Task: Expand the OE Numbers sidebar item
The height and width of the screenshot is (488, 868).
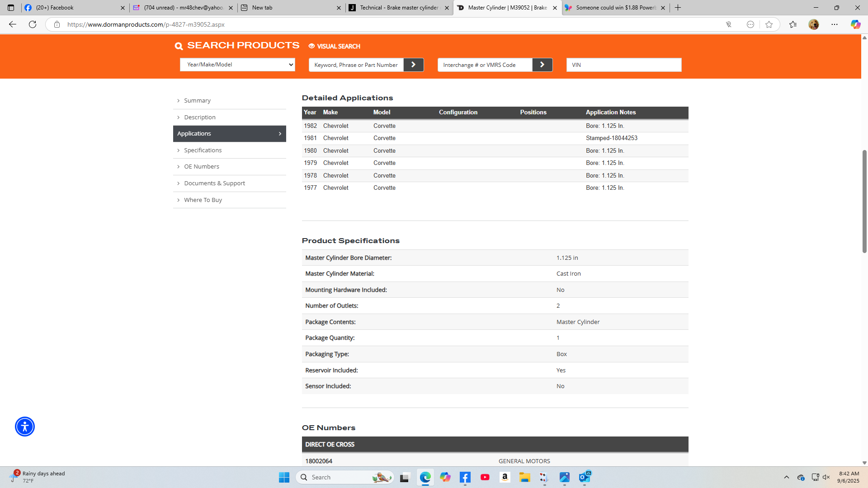Action: point(201,166)
